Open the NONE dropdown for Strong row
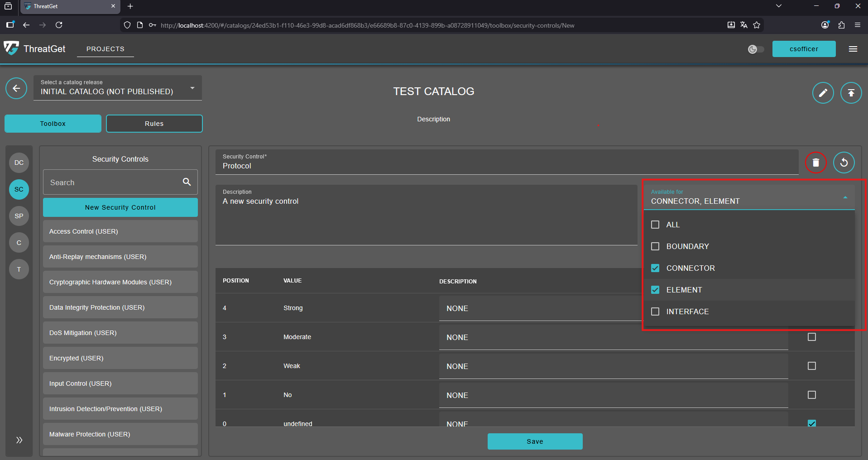Viewport: 868px width, 460px height. point(539,308)
